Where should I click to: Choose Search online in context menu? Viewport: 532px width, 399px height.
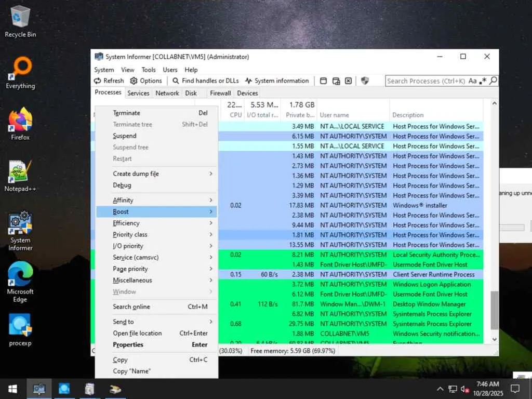[x=156, y=307]
